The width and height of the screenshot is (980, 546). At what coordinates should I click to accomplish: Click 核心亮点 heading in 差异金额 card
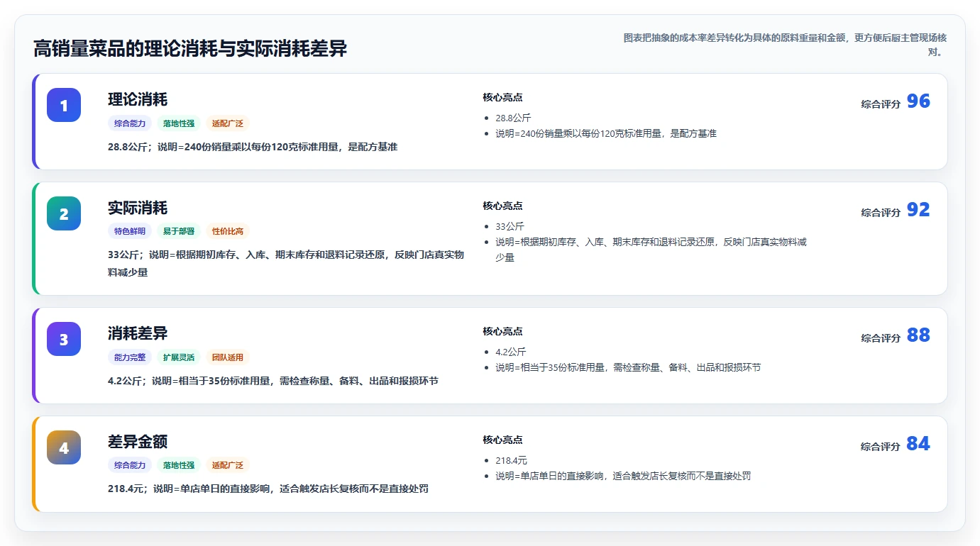502,440
